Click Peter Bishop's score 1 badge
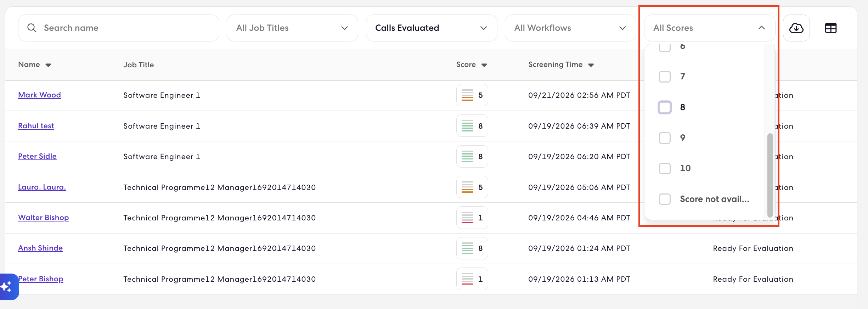Image resolution: width=868 pixels, height=309 pixels. coord(472,279)
